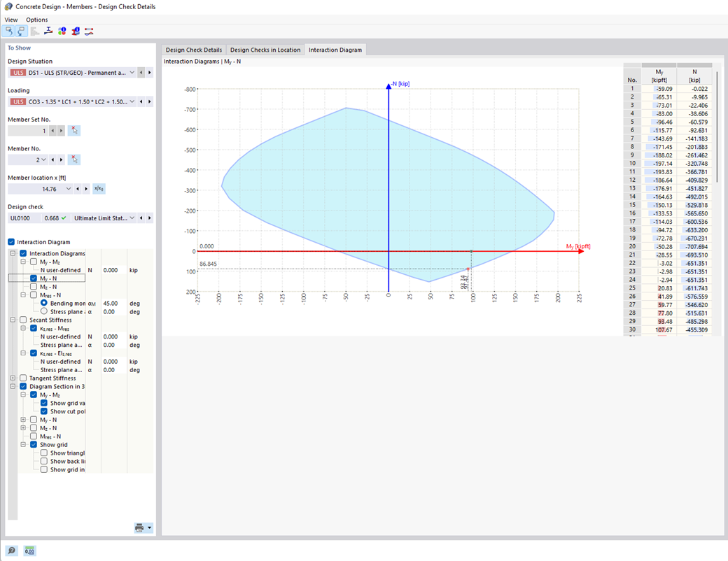
Task: Click the next arrow beside Member Set No.
Action: coord(59,130)
